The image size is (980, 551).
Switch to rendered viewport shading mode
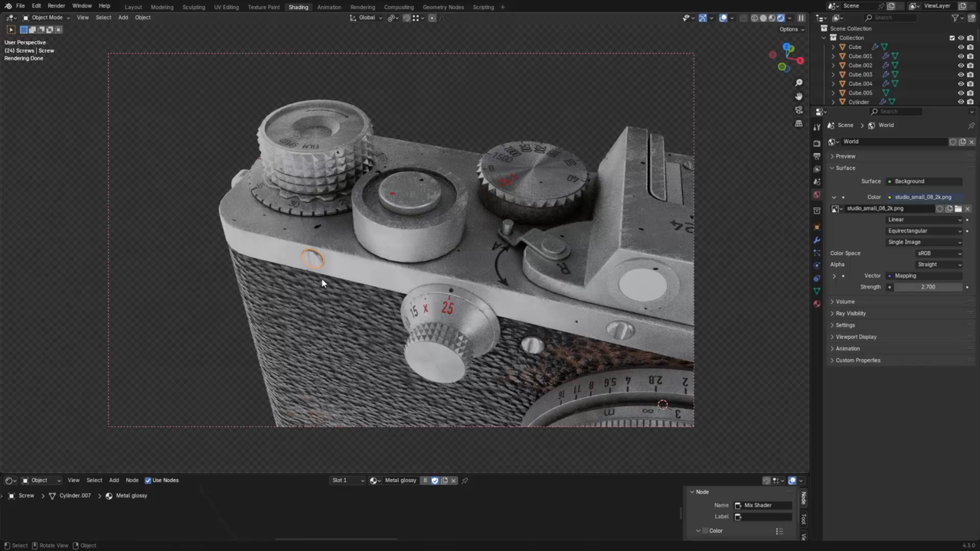781,18
